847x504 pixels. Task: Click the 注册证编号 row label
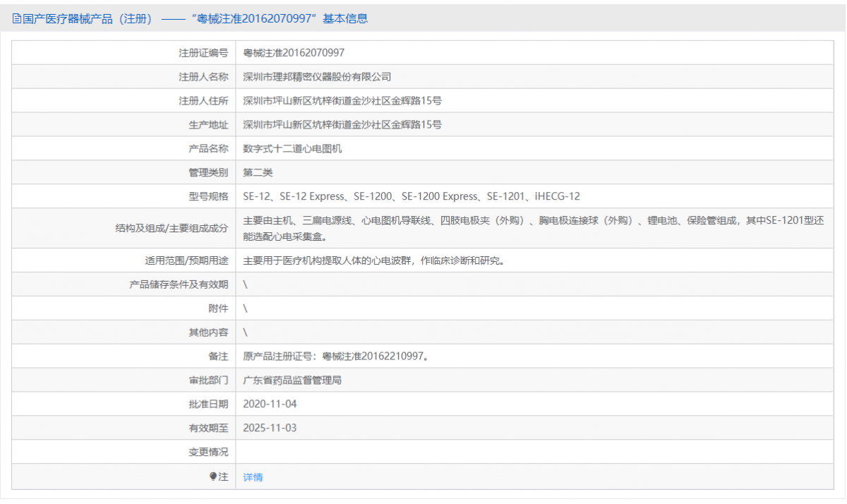coord(203,53)
